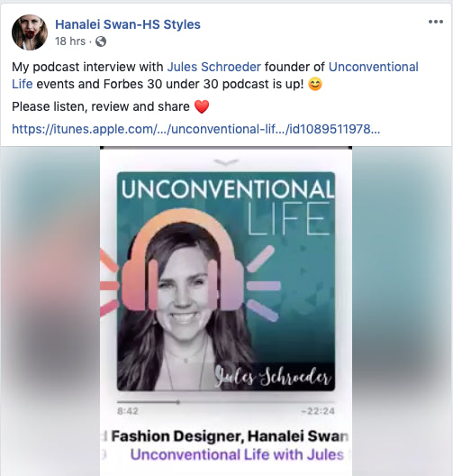
Task: Click the 18 hrs post timestamp
Action: pyautogui.click(x=70, y=41)
